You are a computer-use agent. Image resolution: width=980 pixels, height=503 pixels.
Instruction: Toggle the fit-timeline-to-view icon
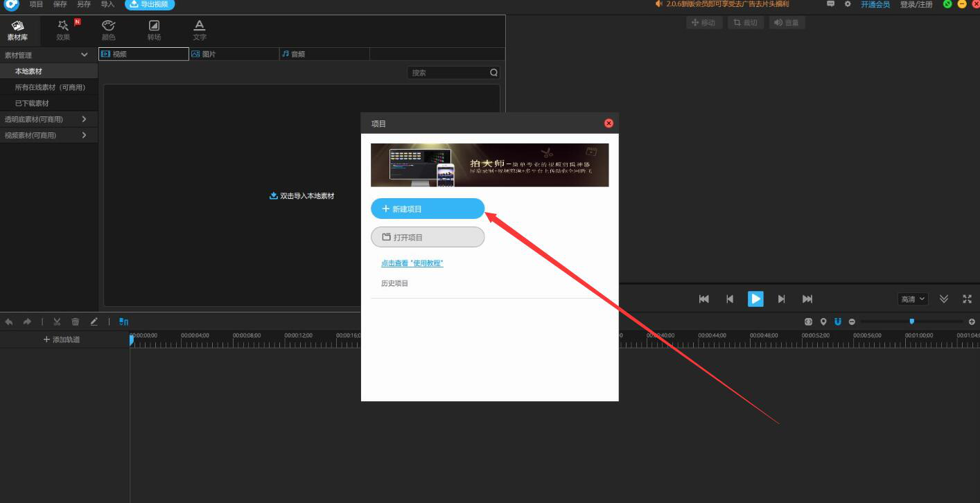(x=808, y=321)
